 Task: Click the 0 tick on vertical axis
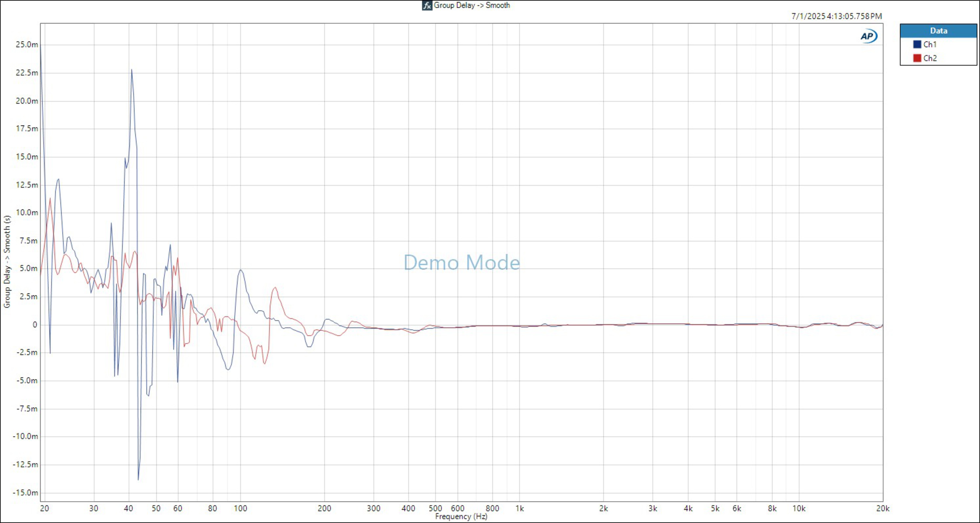(x=35, y=325)
